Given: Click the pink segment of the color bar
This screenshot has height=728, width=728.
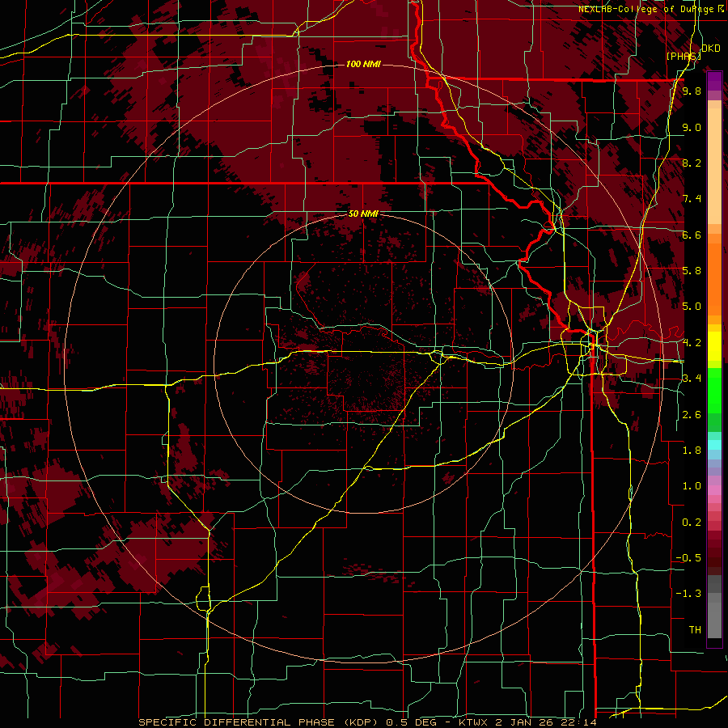Looking at the screenshot, I should point(714,490).
